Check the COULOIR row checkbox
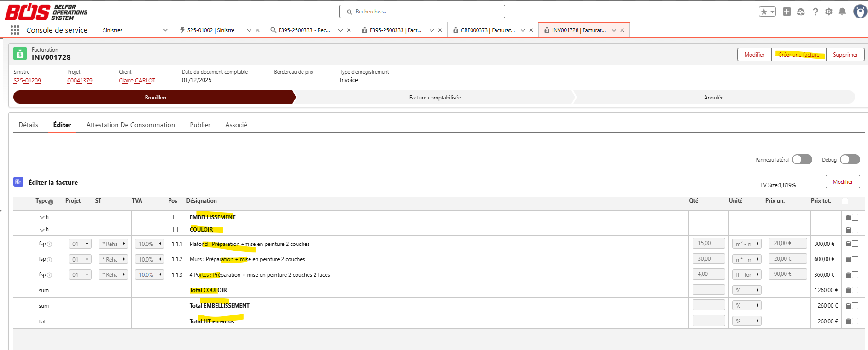868x350 pixels. point(855,230)
